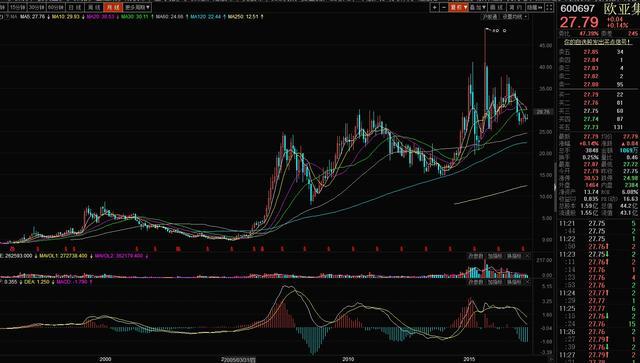Screen dimensions: 640x363
Task: Click the stock code 600697
Action: tap(578, 9)
